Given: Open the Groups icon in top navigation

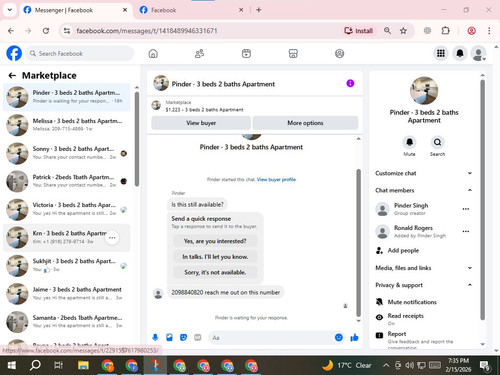Looking at the screenshot, I should (x=339, y=53).
